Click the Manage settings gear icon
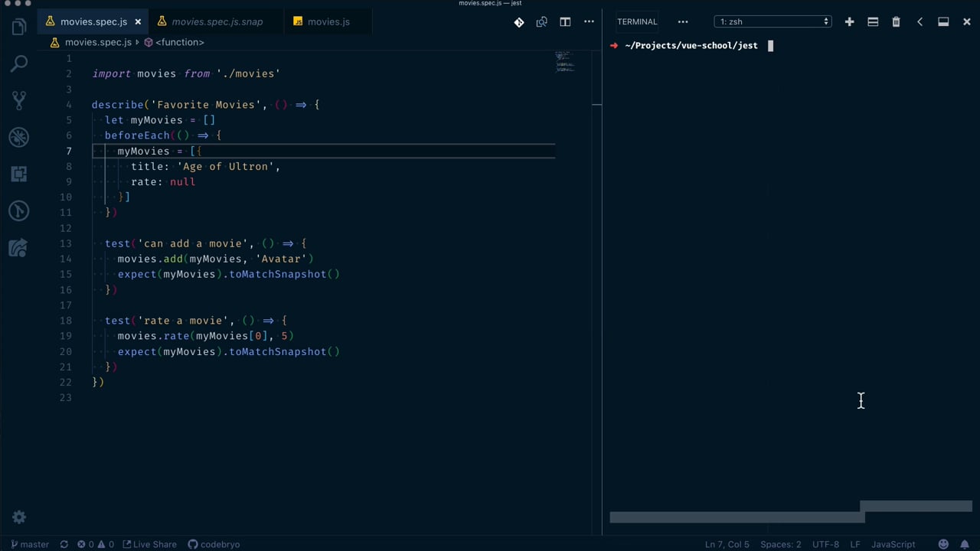 click(19, 517)
